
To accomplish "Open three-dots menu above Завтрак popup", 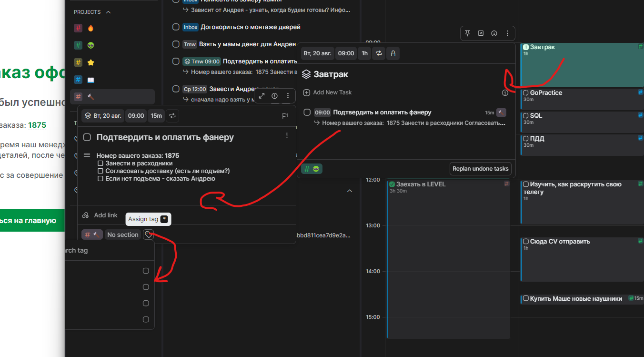I will click(507, 33).
